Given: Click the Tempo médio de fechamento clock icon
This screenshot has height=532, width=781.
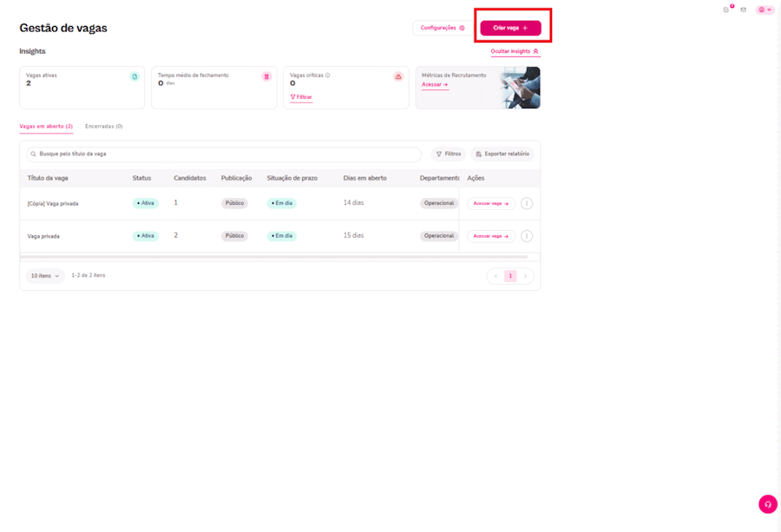Looking at the screenshot, I should 266,76.
